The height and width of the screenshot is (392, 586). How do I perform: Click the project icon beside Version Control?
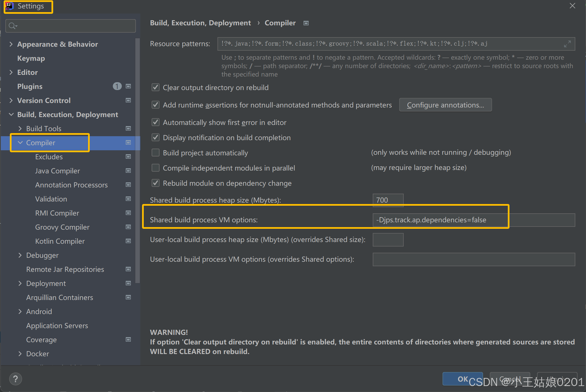click(128, 100)
